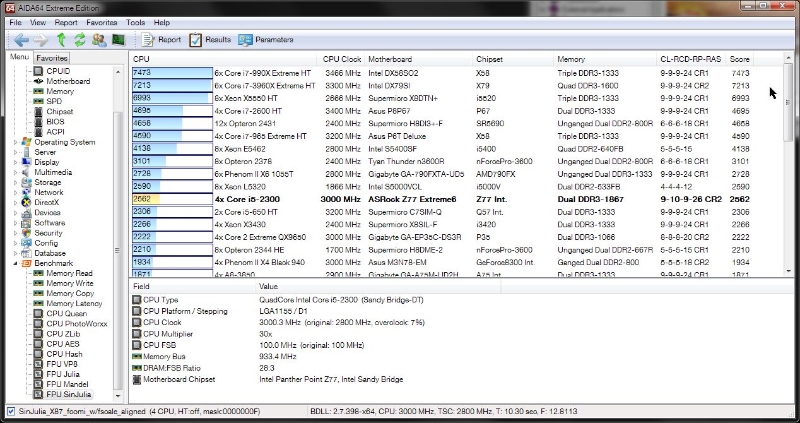Expand the Security node
The height and width of the screenshot is (423, 800).
(x=15, y=233)
